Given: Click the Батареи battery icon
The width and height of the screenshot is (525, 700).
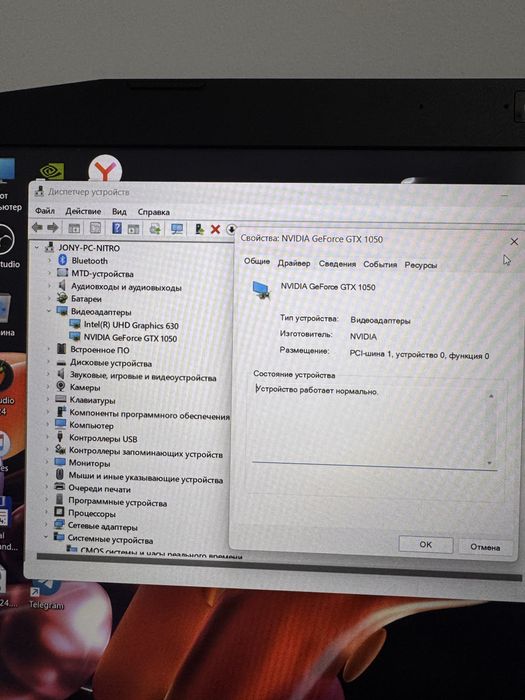Looking at the screenshot, I should point(62,298).
